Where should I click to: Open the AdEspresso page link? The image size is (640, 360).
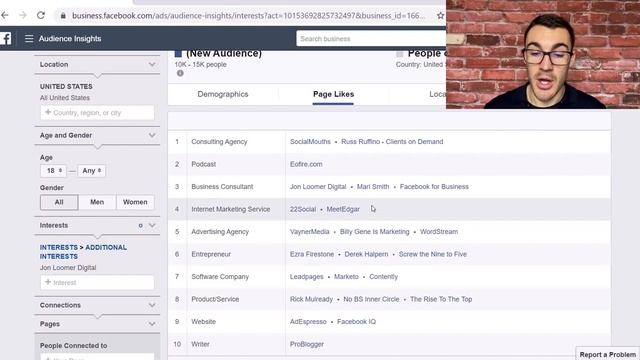click(x=308, y=321)
